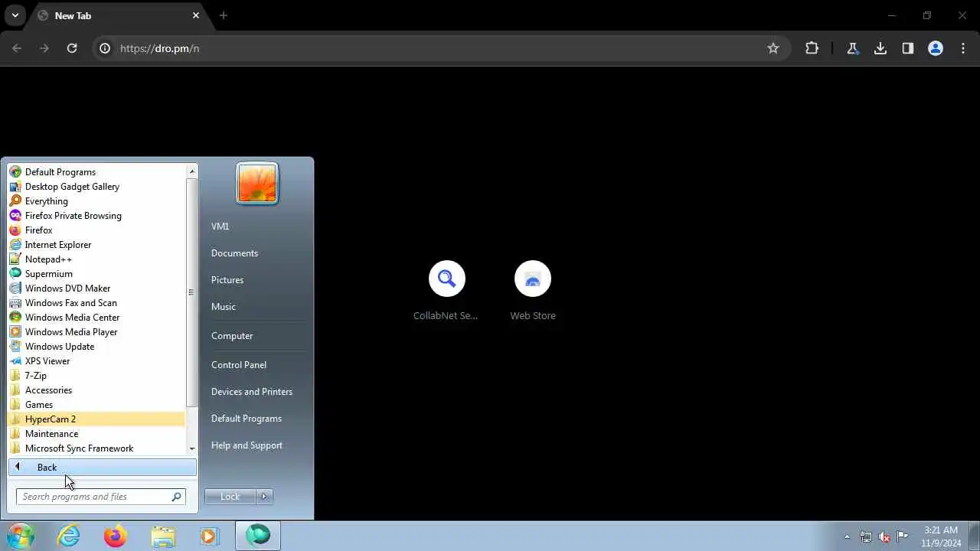Expand the HyperCam 2 folder
The height and width of the screenshot is (551, 980).
pyautogui.click(x=96, y=419)
